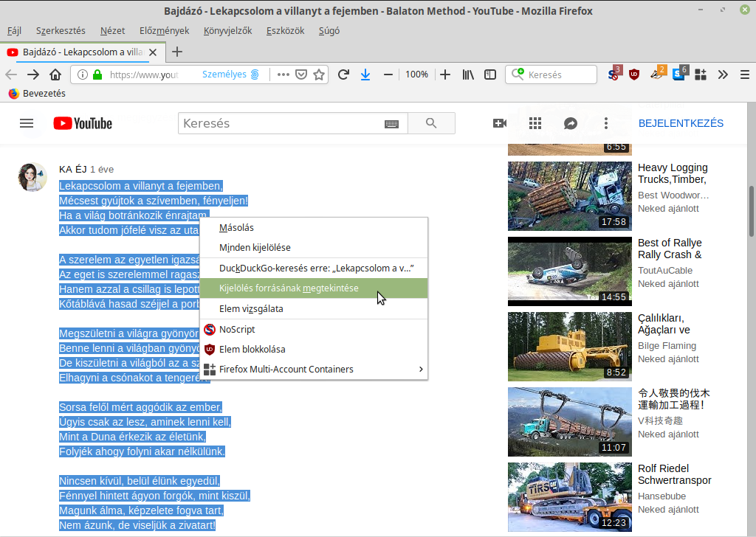Open Çalılıkları, Ağaçları video title
756x537 pixels.
click(664, 324)
